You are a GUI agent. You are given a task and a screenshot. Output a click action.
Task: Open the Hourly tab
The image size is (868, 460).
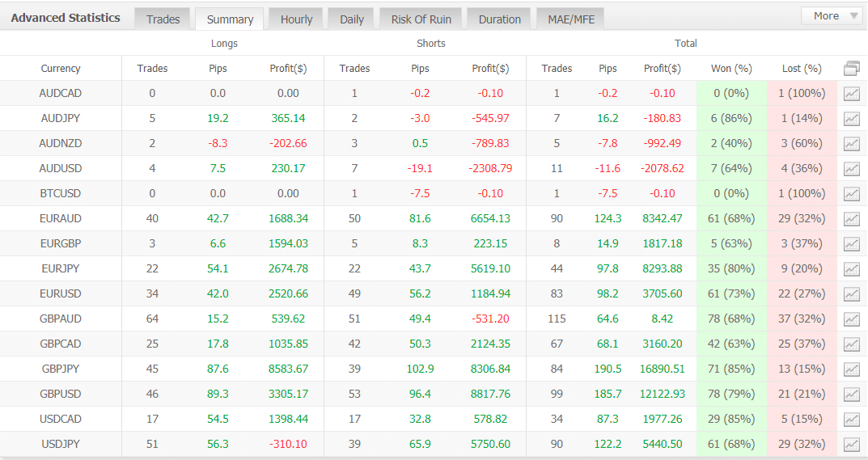click(296, 19)
